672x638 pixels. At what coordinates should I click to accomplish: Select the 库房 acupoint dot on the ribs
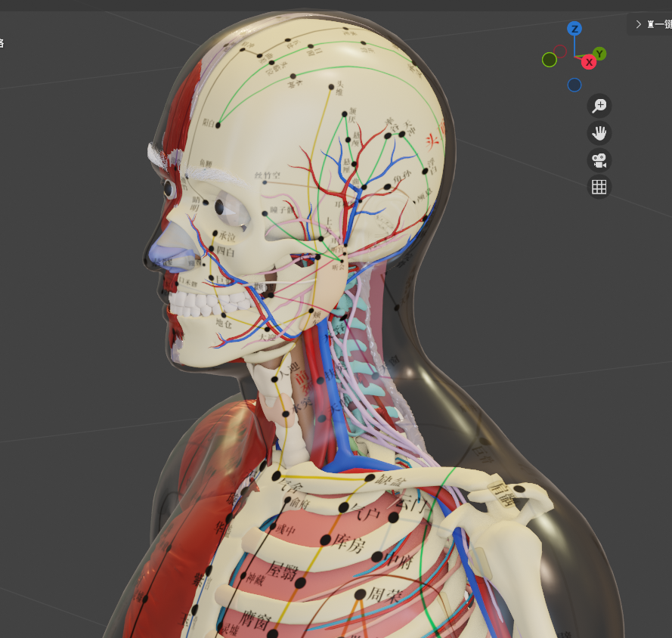pos(325,540)
